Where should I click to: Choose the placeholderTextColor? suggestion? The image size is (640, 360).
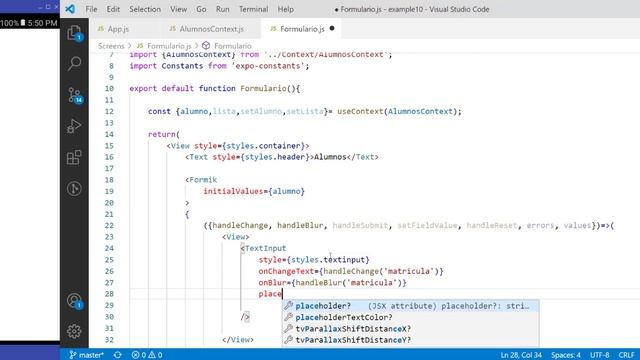410,317
